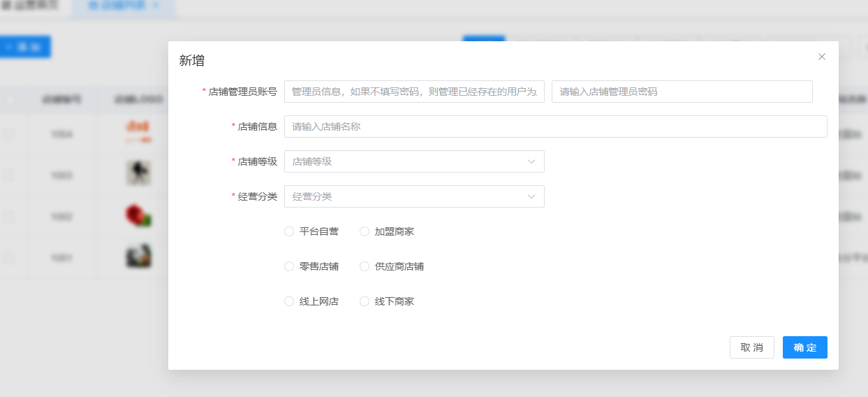Click the store logo in row 1002
Image resolution: width=868 pixels, height=397 pixels.
point(138,216)
